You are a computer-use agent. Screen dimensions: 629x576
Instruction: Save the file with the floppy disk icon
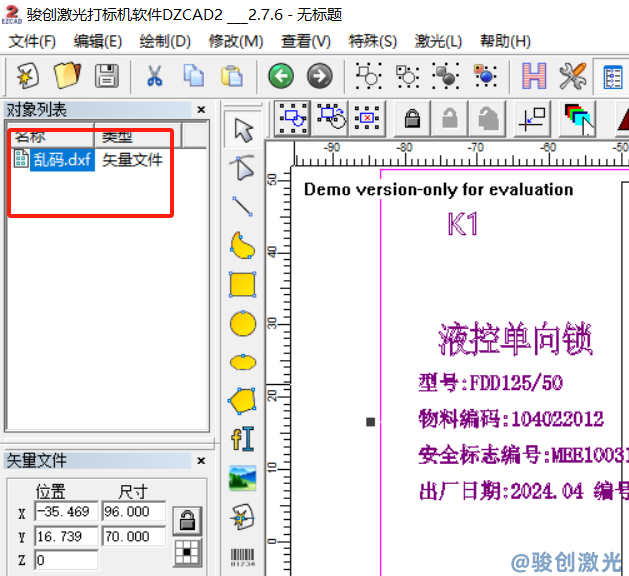106,75
